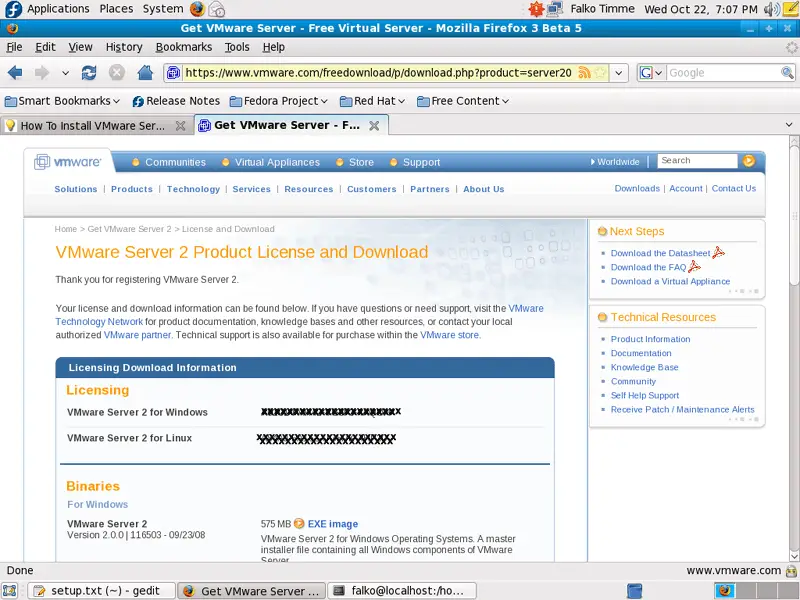Open the Bookmarks menu
800x600 pixels.
click(x=184, y=47)
